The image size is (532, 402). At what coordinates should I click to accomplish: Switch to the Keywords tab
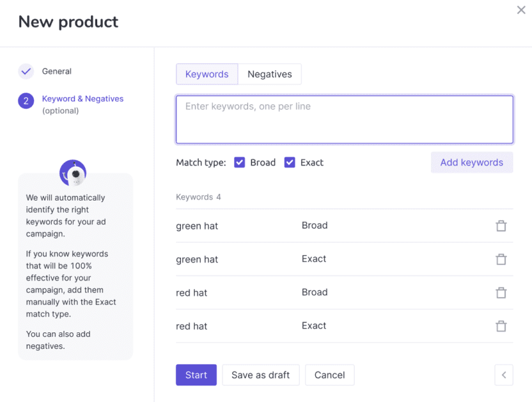[x=207, y=74]
